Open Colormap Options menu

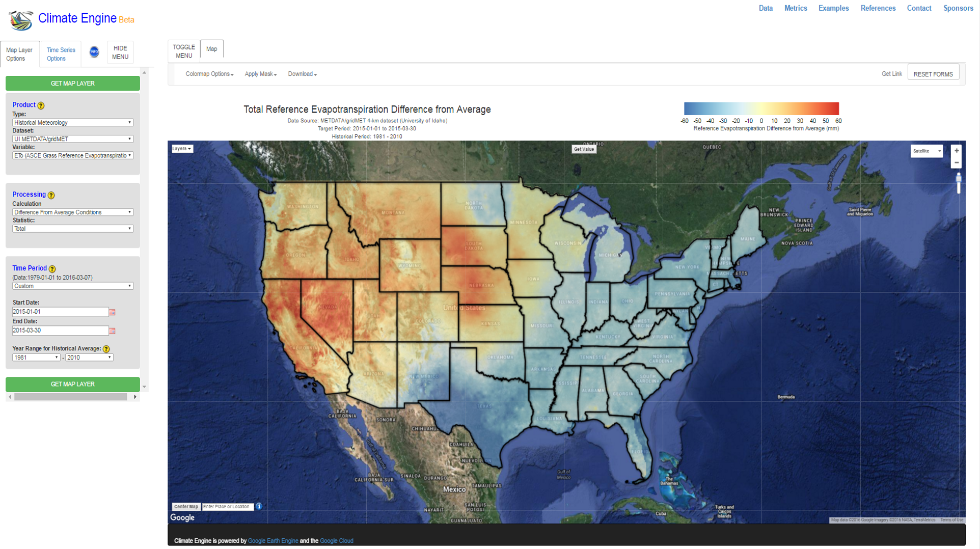click(x=209, y=74)
